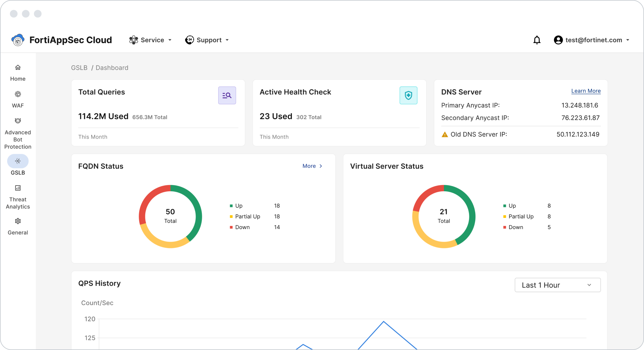Click the Old DNS Server IP warning
Viewport: 644px width, 350px height.
click(445, 134)
